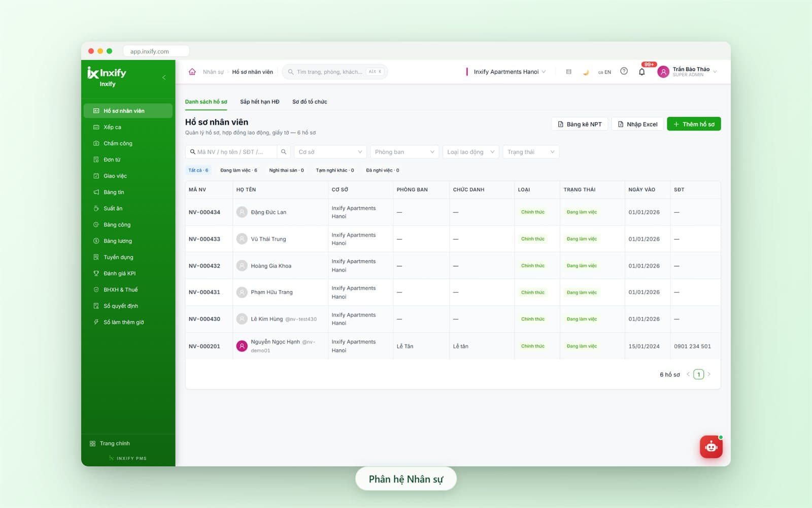Open Sổ làm thêm giờ in sidebar
The height and width of the screenshot is (508, 812).
pyautogui.click(x=128, y=322)
